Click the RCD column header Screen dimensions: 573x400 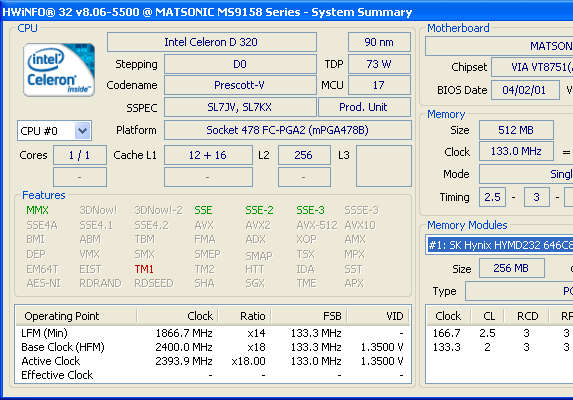(x=528, y=316)
